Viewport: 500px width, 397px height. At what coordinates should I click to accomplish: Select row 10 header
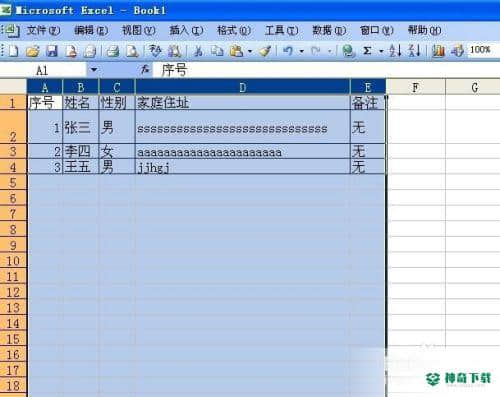13,261
